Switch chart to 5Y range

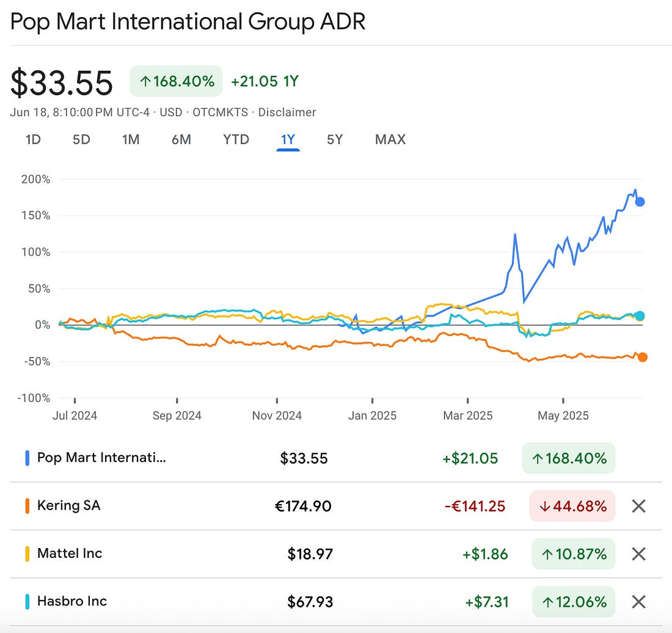click(335, 140)
